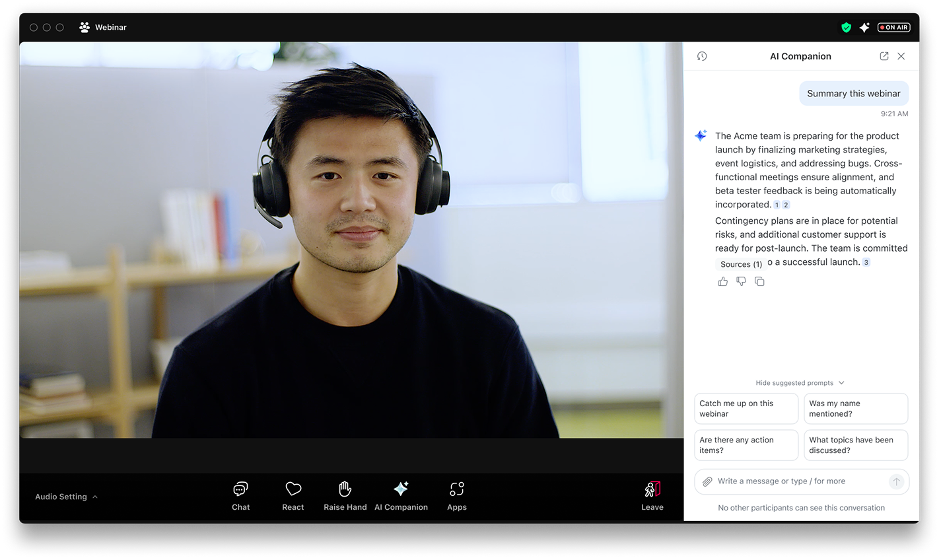The width and height of the screenshot is (939, 560).
Task: Expand Sources (1) for the summary
Action: point(741,264)
